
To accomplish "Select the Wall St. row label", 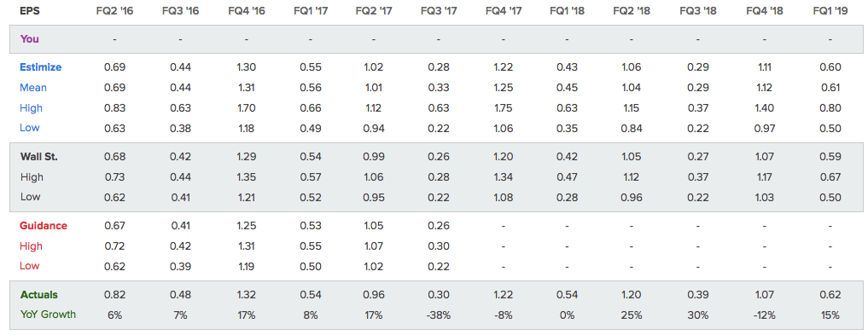I will 38,157.
